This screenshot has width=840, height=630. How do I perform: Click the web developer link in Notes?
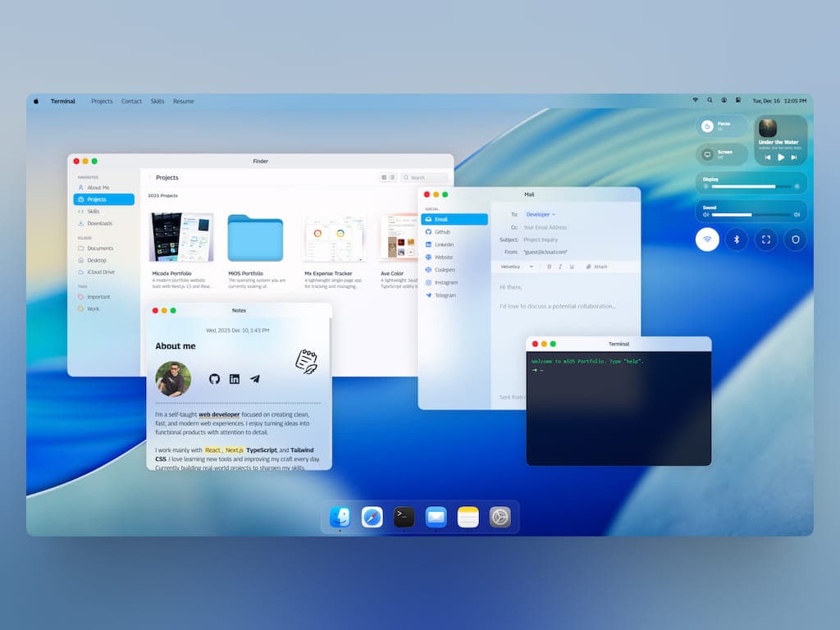219,414
